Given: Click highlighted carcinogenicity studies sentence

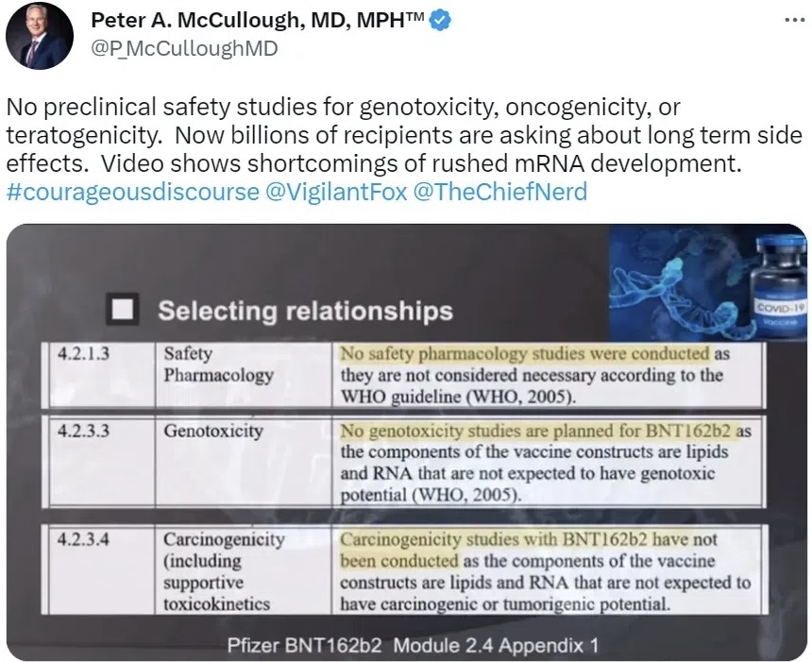Looking at the screenshot, I should (528, 551).
